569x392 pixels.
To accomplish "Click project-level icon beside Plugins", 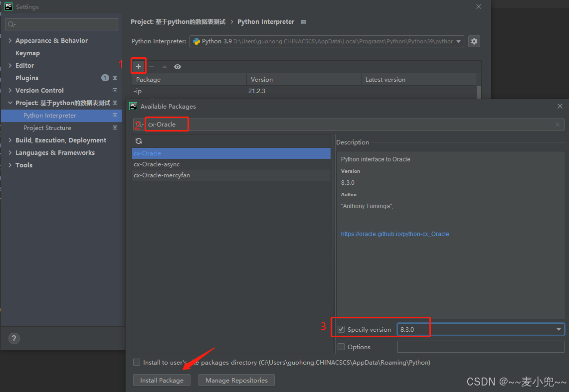I will pyautogui.click(x=115, y=78).
